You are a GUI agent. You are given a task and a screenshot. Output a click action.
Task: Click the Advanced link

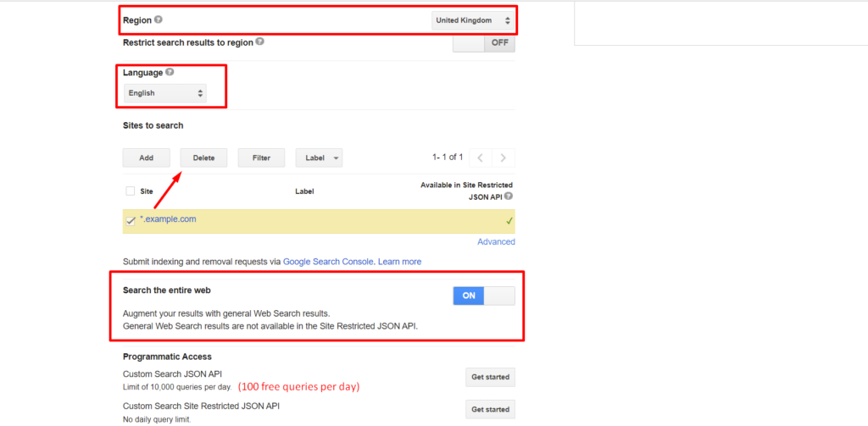(496, 241)
